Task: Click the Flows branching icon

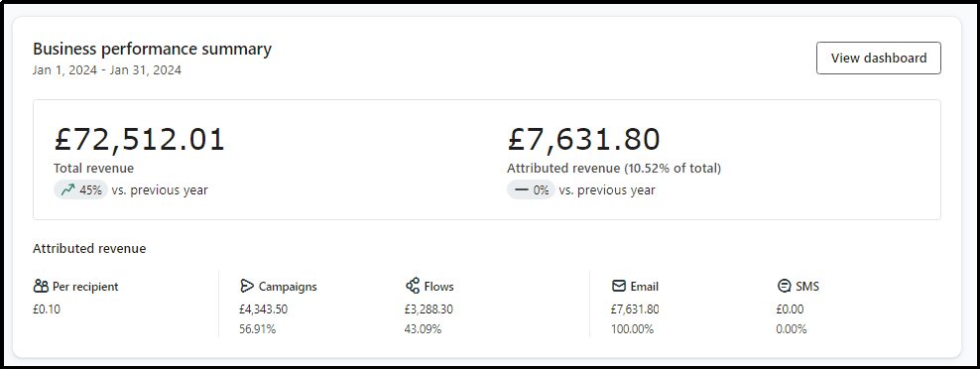Action: pyautogui.click(x=413, y=286)
